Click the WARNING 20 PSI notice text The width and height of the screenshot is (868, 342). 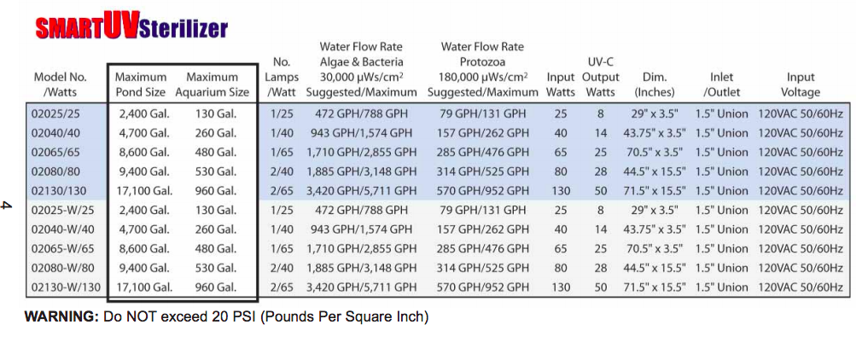pos(226,317)
